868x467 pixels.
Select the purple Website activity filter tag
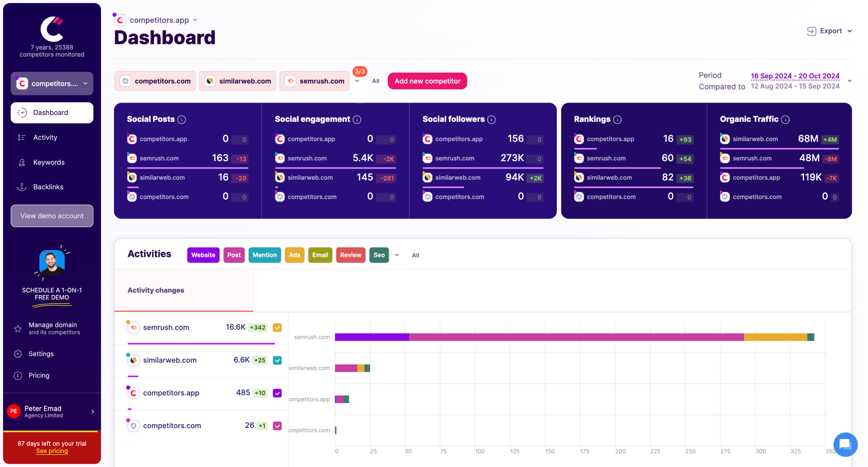coord(203,255)
